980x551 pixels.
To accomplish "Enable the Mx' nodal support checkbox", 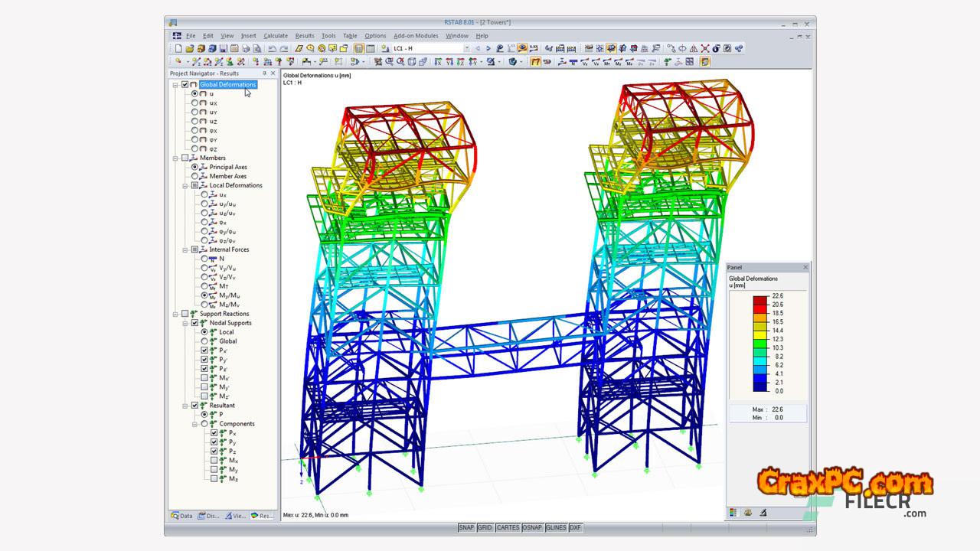I will (204, 378).
